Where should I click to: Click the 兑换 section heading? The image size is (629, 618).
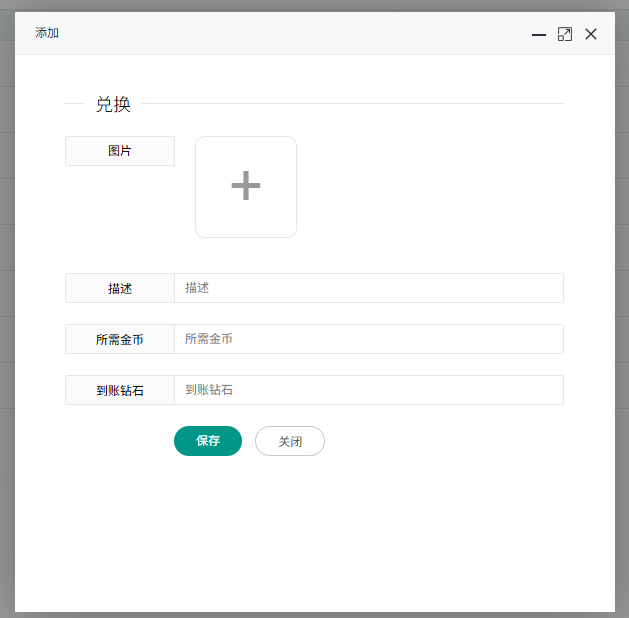[113, 104]
